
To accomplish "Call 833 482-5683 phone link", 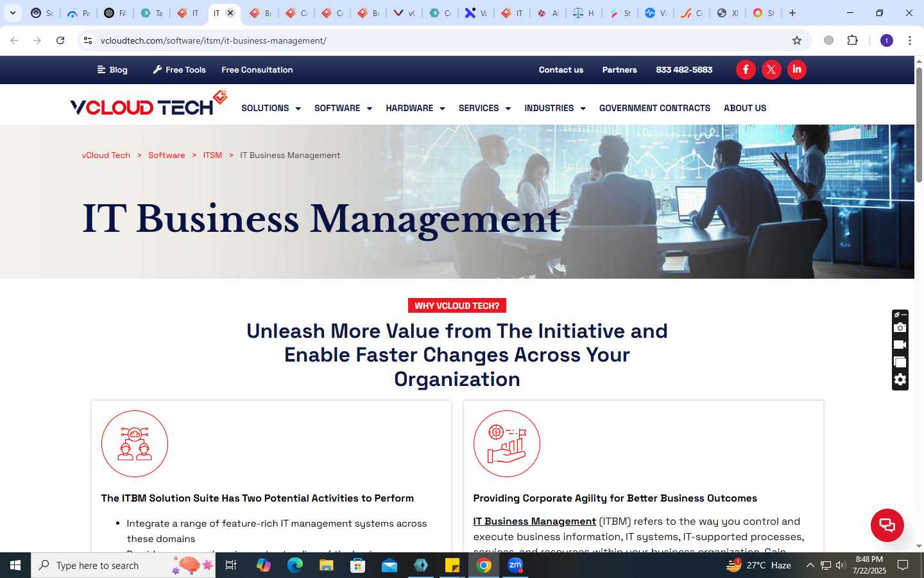I will [x=684, y=69].
